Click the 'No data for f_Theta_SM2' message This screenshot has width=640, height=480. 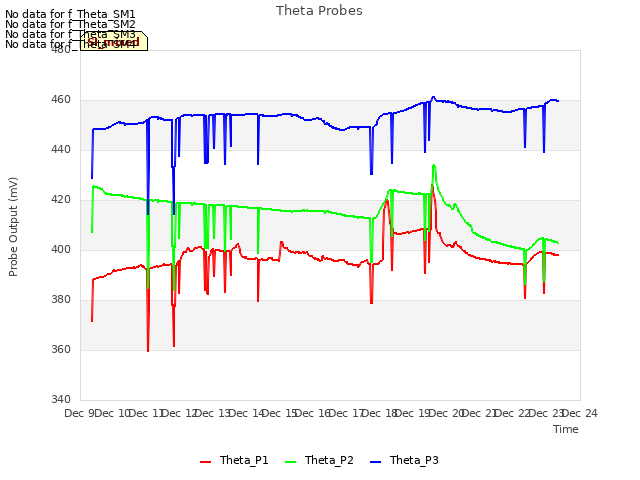click(70, 24)
